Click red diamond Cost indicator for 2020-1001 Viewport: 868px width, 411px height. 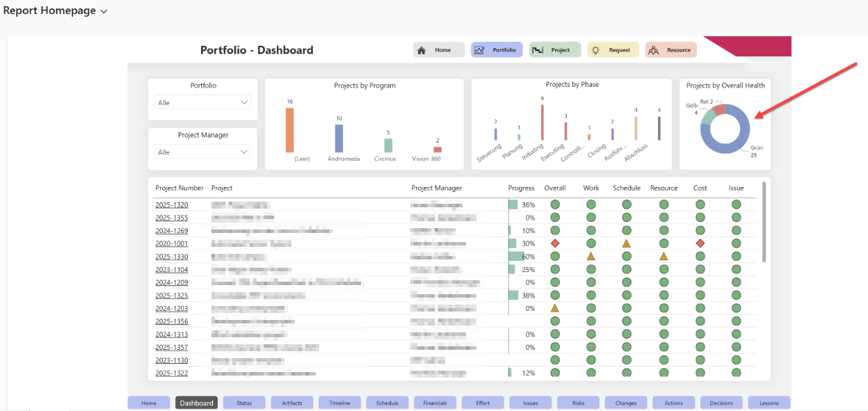pos(700,243)
